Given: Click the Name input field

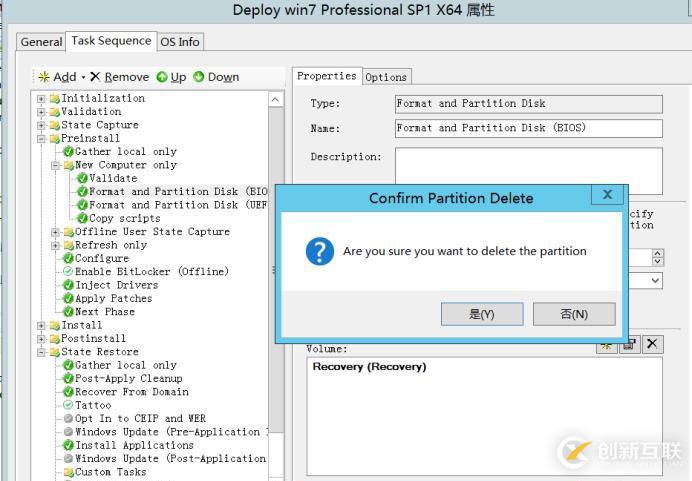Looking at the screenshot, I should point(528,128).
